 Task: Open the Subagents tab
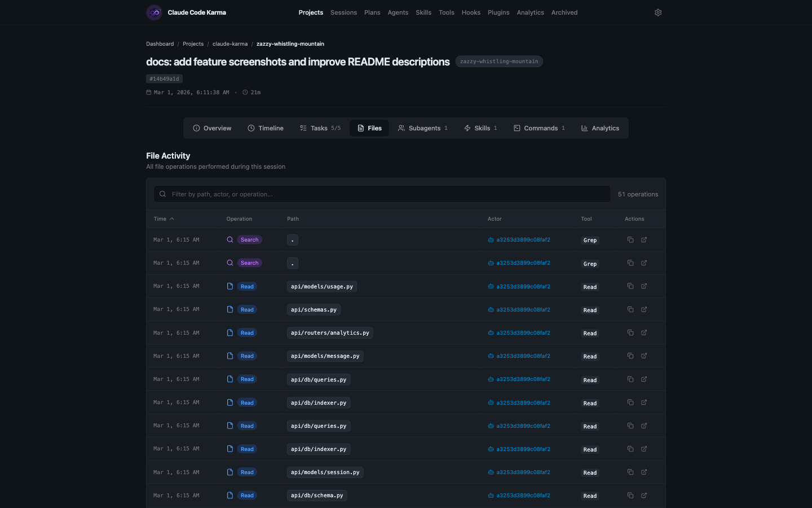(x=423, y=128)
